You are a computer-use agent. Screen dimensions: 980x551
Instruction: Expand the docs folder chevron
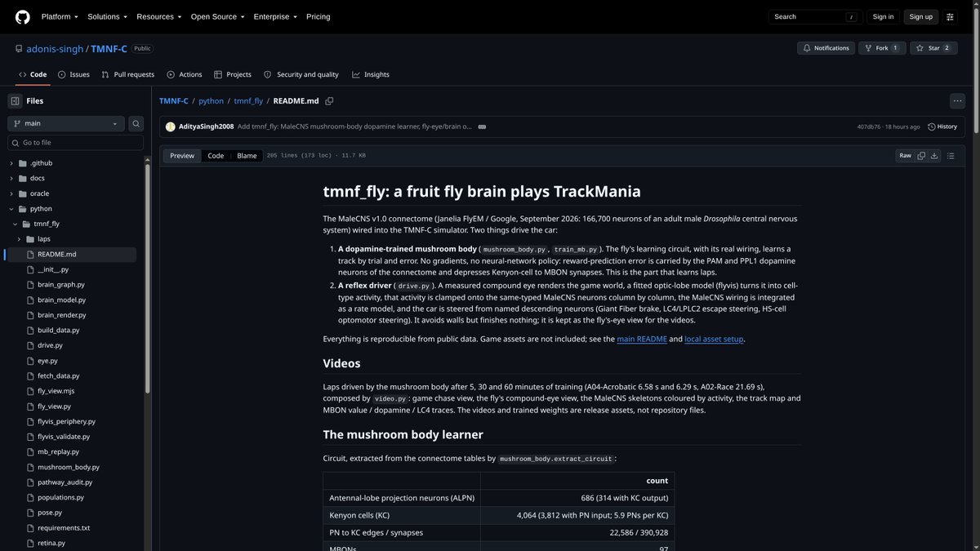click(x=11, y=178)
